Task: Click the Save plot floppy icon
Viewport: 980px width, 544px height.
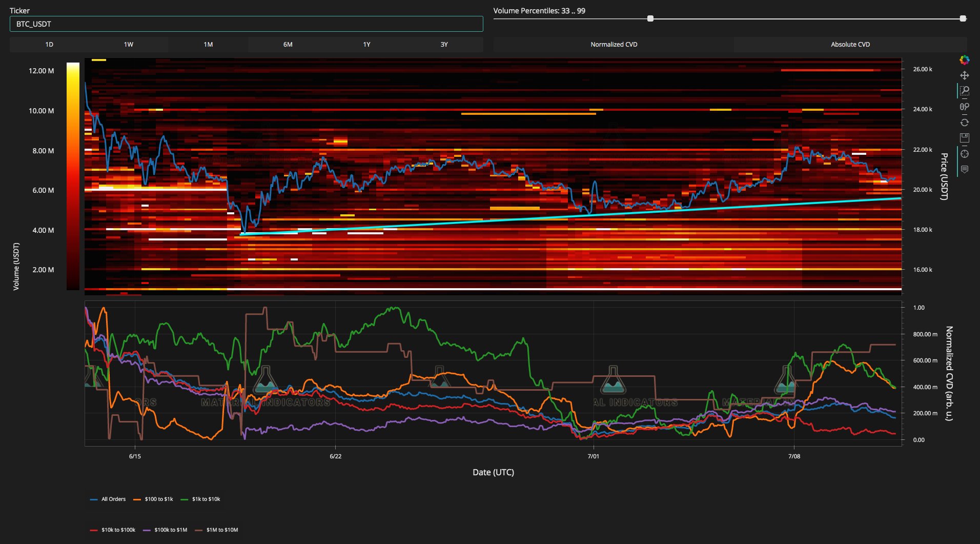Action: pos(964,138)
